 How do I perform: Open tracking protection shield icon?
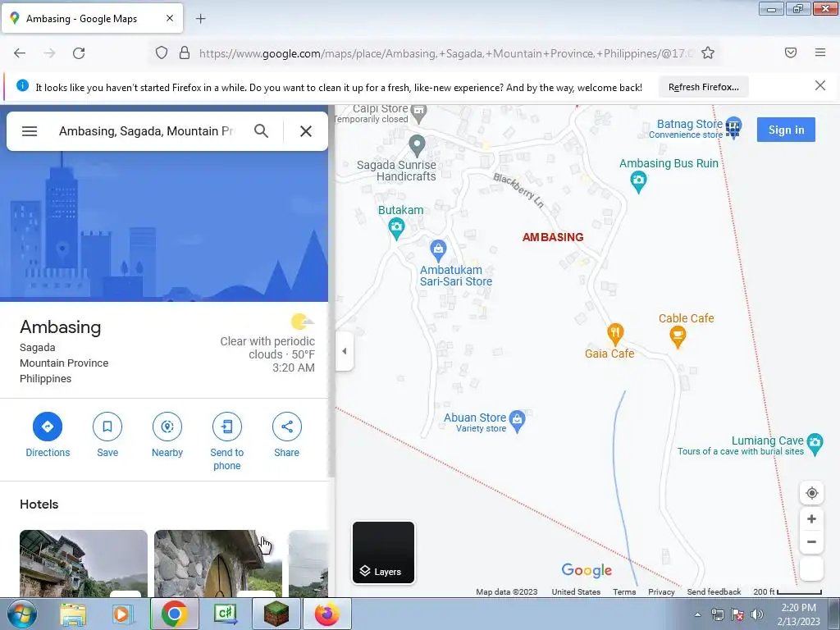[x=162, y=53]
